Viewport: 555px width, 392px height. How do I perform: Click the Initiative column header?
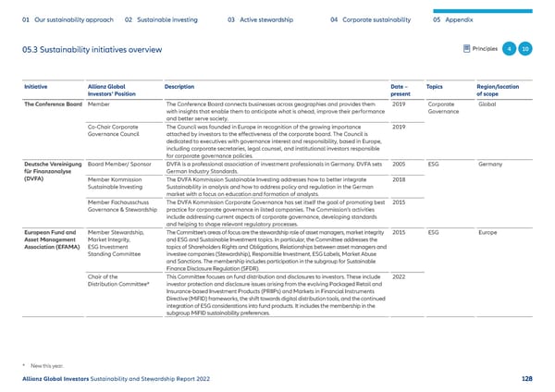35,85
